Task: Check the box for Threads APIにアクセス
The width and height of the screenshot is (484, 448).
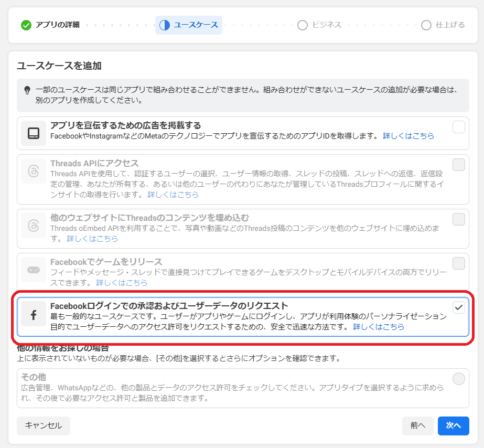Action: [x=459, y=165]
